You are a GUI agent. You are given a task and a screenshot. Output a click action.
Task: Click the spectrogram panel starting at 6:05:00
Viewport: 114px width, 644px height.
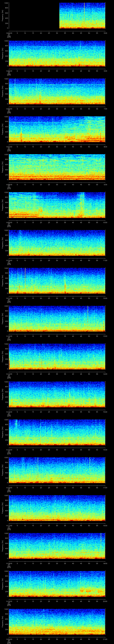[x=57, y=54]
